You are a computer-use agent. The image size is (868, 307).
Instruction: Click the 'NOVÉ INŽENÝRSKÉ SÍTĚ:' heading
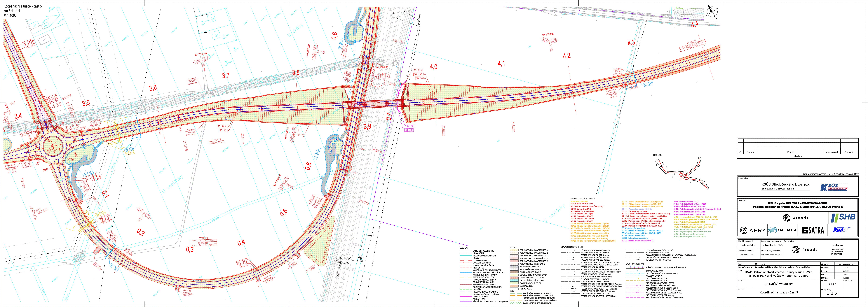point(635,264)
